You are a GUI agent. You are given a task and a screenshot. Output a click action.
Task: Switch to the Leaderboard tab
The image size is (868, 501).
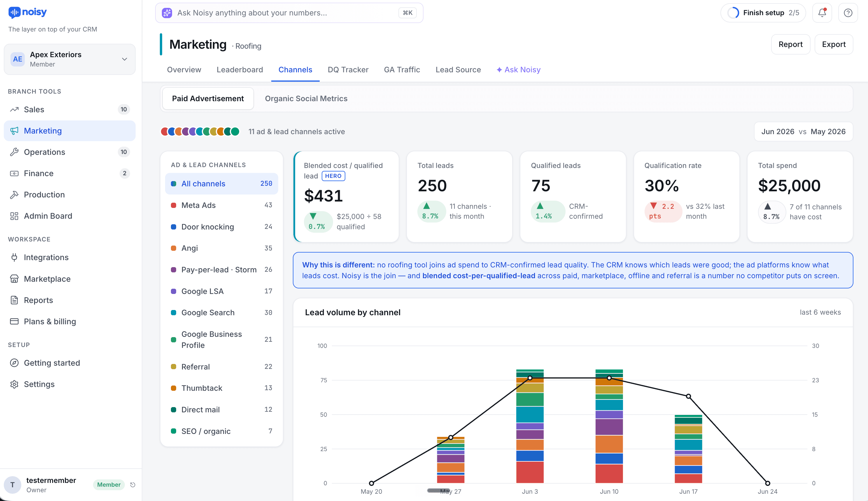tap(239, 70)
